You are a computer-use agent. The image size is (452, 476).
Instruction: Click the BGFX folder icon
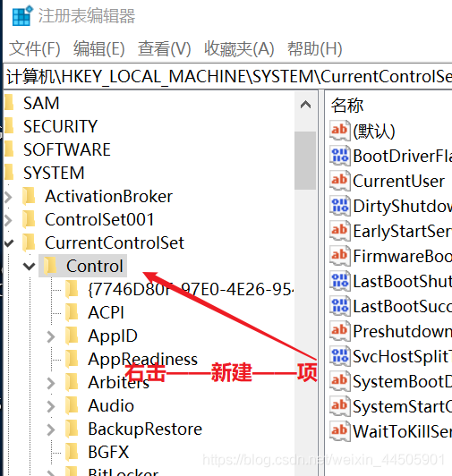click(x=72, y=453)
